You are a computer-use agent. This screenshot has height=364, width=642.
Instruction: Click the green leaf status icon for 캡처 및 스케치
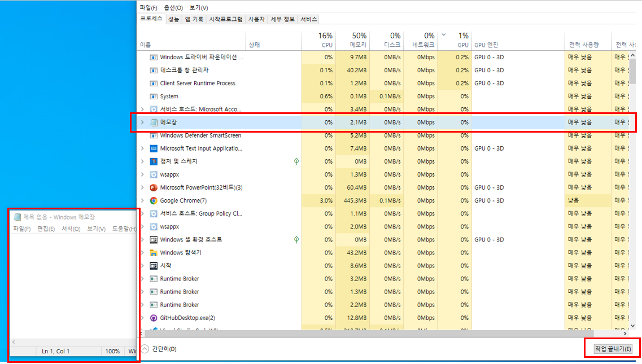click(296, 162)
